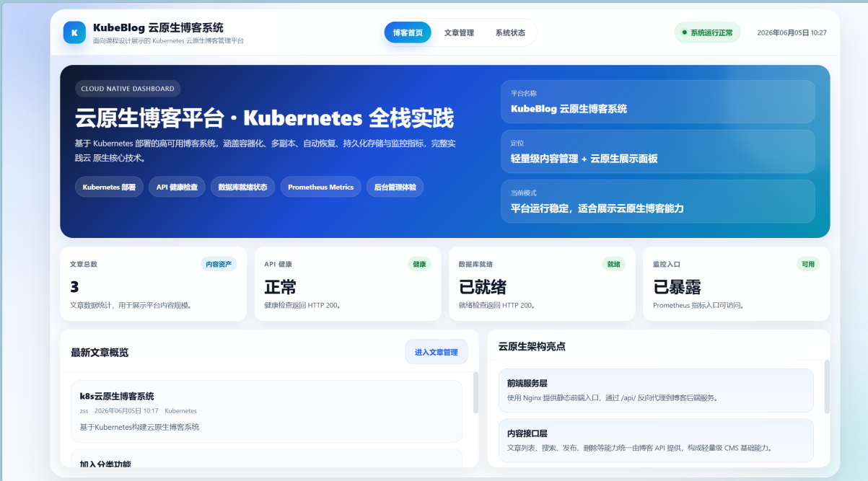Select the API 健康检查 tag chip
This screenshot has height=481, width=868.
[177, 187]
